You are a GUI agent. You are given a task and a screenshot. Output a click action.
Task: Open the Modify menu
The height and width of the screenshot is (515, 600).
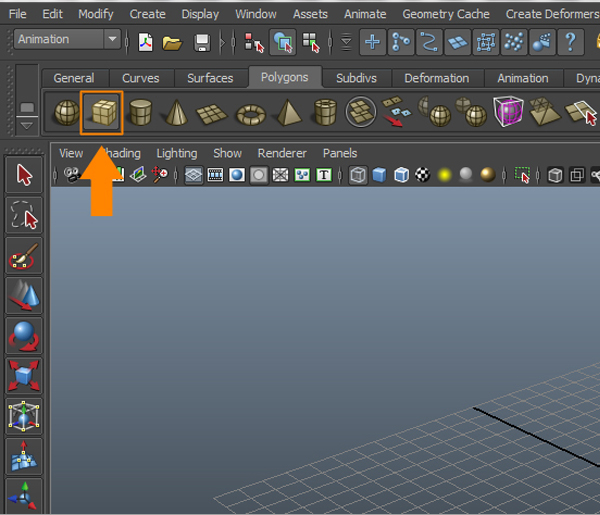[96, 14]
